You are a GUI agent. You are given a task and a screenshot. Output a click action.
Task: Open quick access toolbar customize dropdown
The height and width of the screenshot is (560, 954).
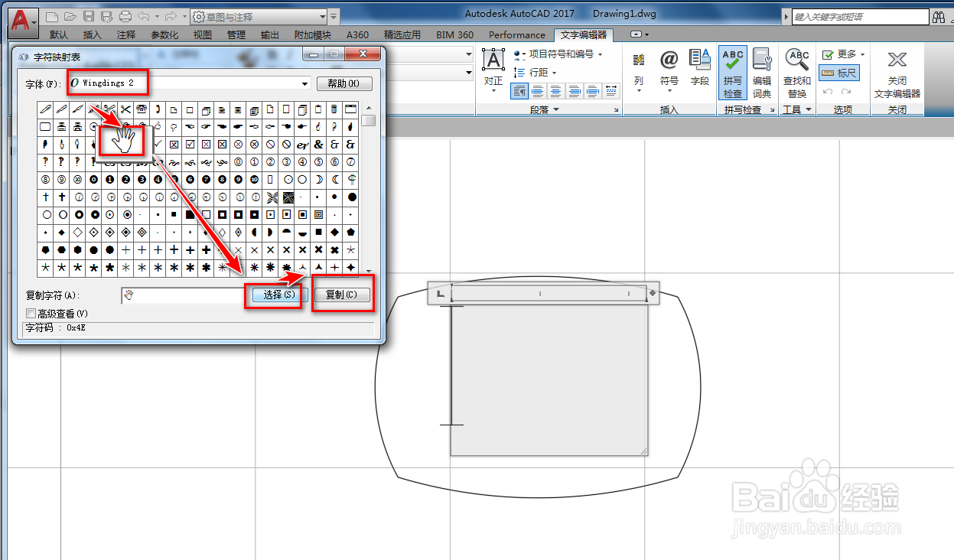click(334, 16)
